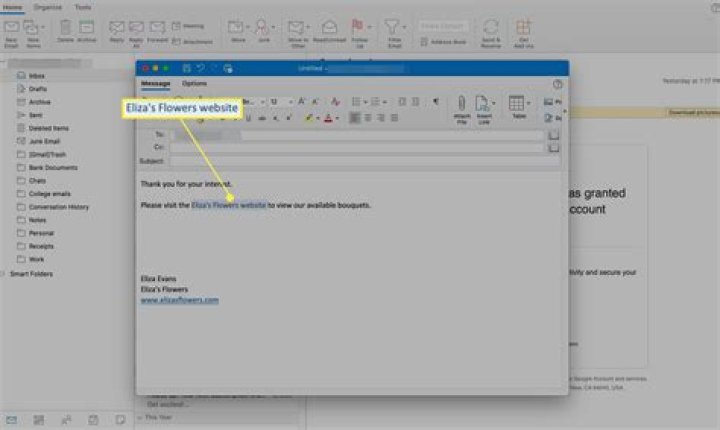
Task: Pick the highlight color marker swatch
Action: pyautogui.click(x=309, y=119)
